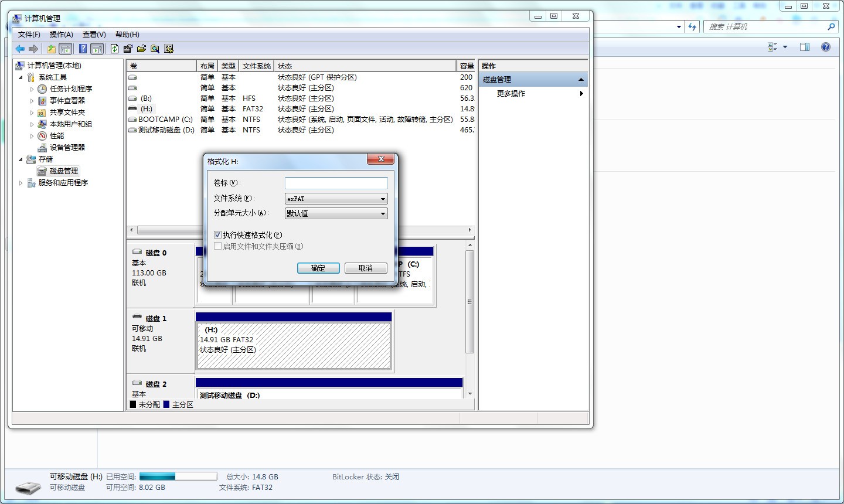Select the H: FAT32 partition block on Disk 1
Screen dimensions: 844x504
(294, 346)
